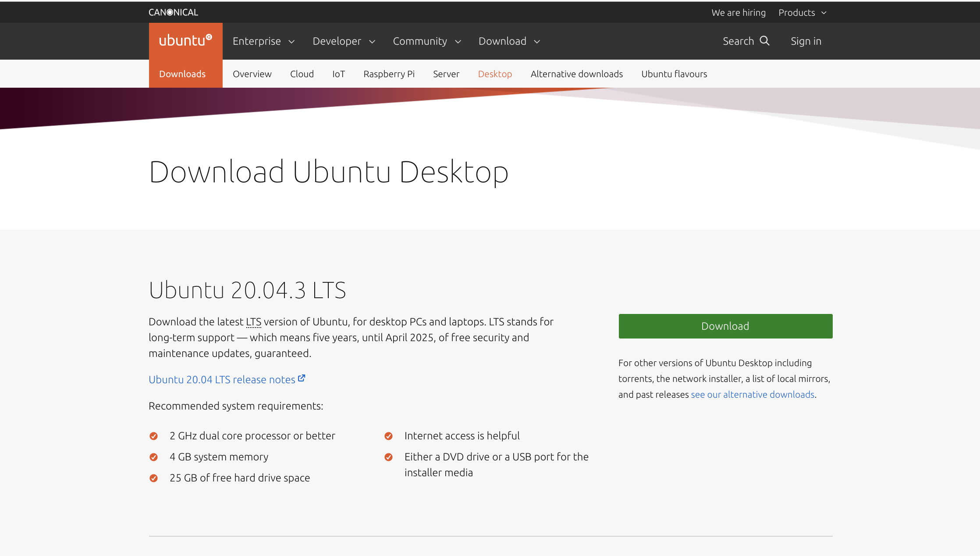Expand the Developer menu chevron
This screenshot has width=980, height=556.
(x=372, y=42)
